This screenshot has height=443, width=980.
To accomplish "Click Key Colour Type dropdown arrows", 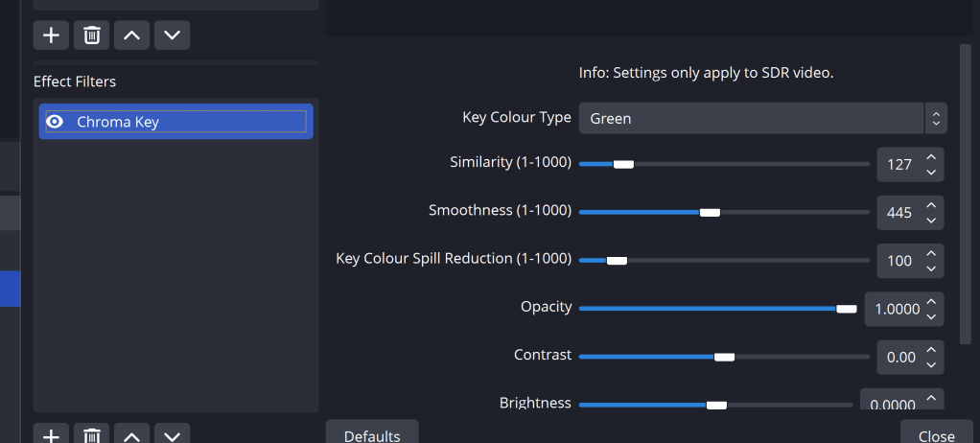I will pyautogui.click(x=936, y=118).
